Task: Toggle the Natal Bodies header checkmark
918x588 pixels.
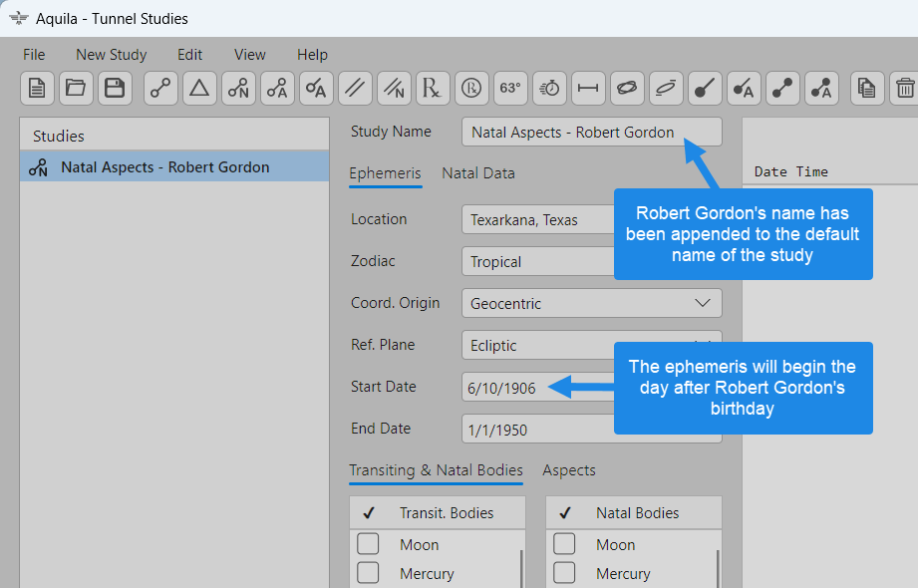Action: pos(565,513)
